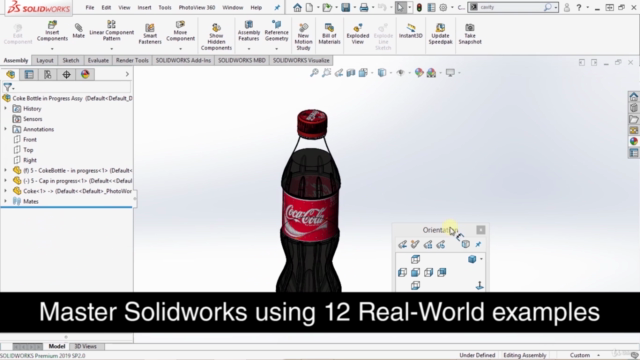The height and width of the screenshot is (360, 640).
Task: Switch to Render Tools tab
Action: pyautogui.click(x=132, y=60)
